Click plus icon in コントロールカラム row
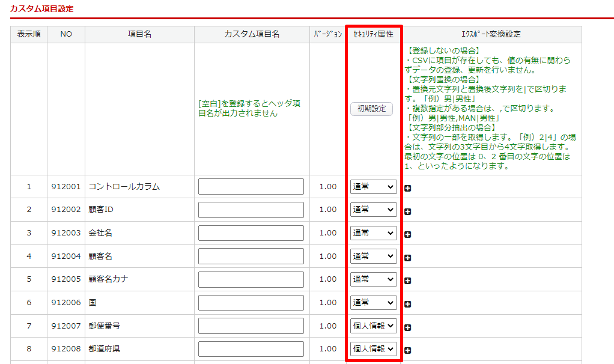Viewport: 614px width, 364px height. pyautogui.click(x=408, y=188)
